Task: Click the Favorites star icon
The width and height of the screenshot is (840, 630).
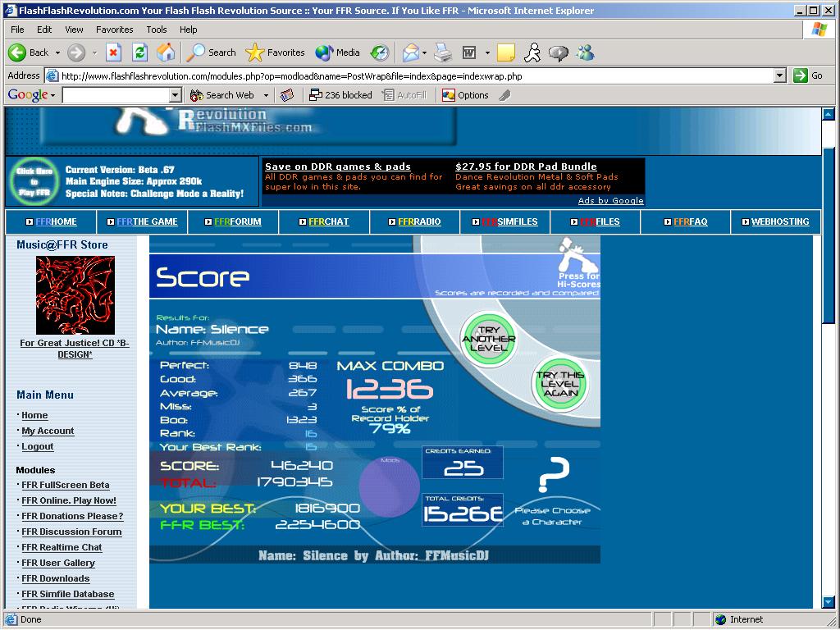Action: 254,52
